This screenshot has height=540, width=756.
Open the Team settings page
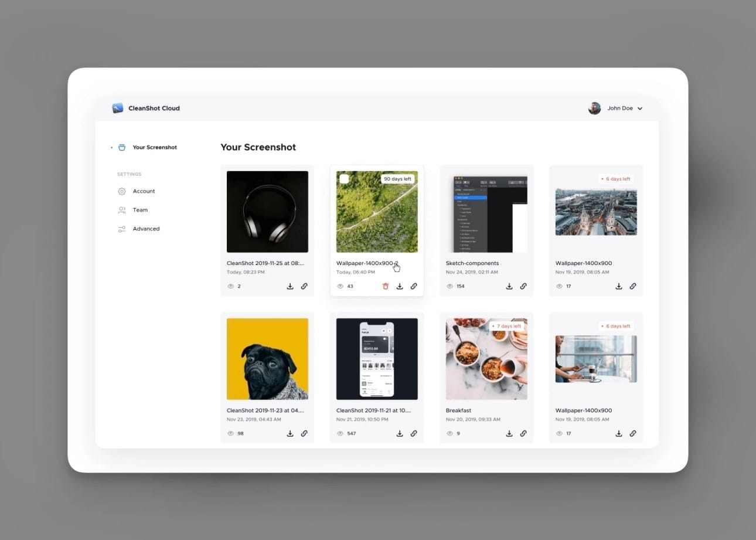(140, 210)
